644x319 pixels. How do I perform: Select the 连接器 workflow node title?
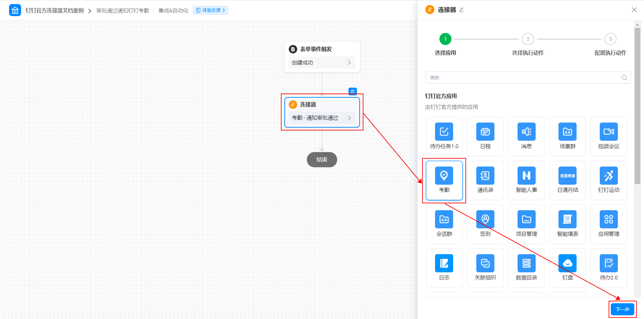tap(308, 104)
